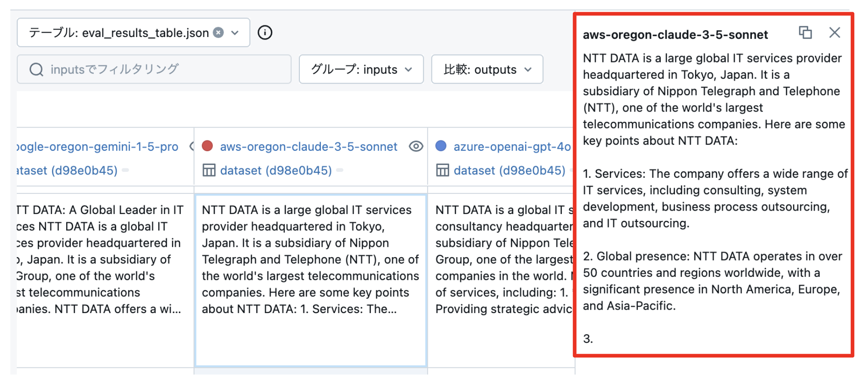The image size is (868, 385).
Task: Click the small tag pill after claude dataset
Action: [x=340, y=171]
